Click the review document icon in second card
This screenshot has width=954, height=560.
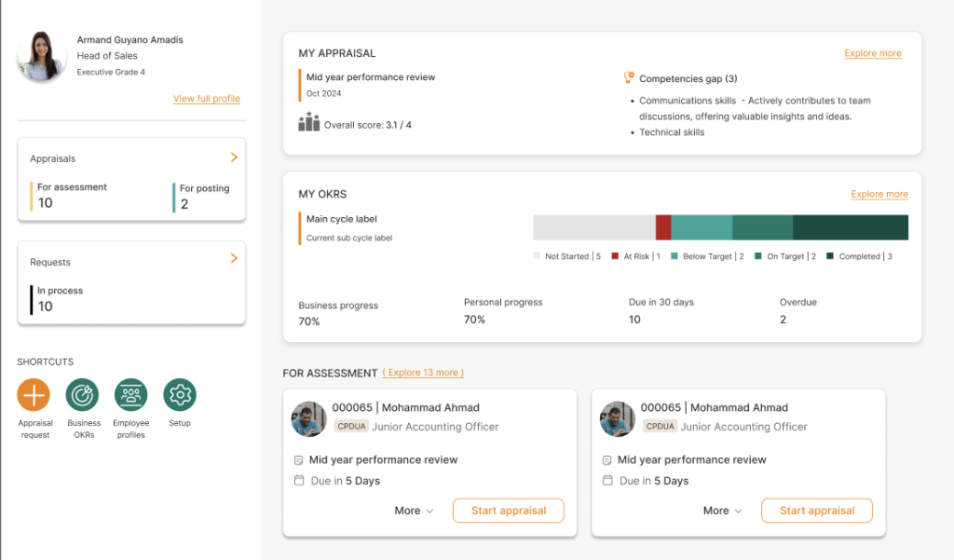607,460
